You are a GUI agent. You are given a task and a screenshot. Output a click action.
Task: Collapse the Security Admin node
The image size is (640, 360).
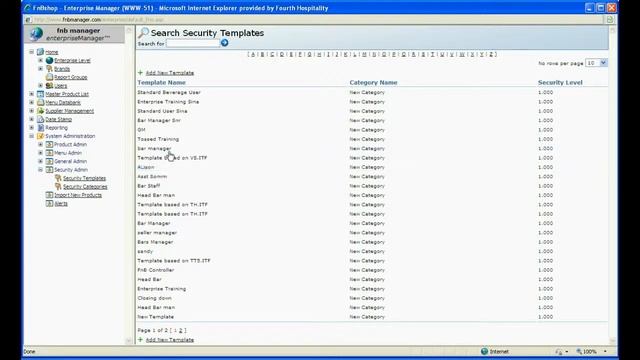tap(40, 170)
